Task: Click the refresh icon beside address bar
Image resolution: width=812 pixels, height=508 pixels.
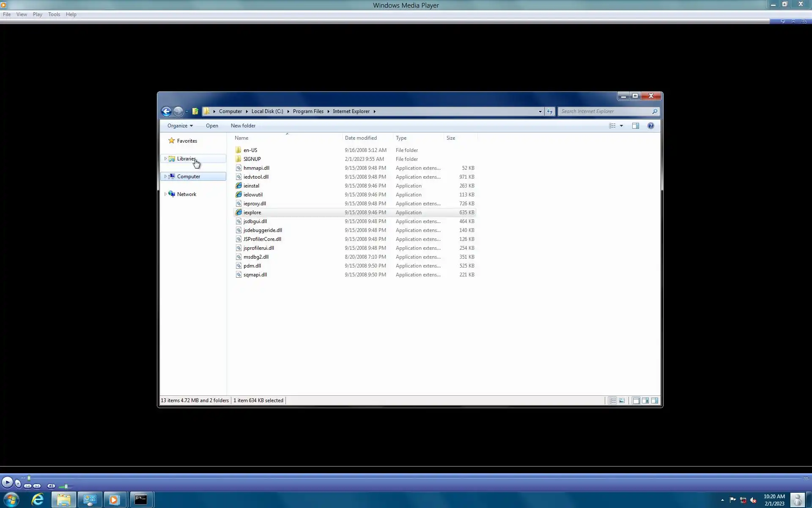Action: 549,111
